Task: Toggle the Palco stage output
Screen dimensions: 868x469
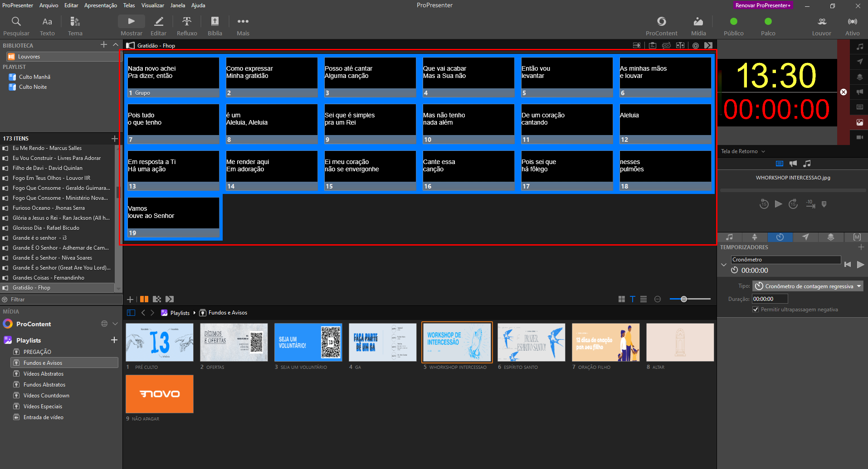Action: [768, 26]
